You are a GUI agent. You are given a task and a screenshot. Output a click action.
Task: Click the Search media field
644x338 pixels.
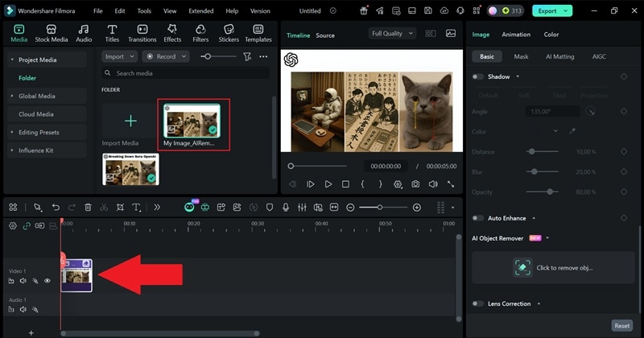186,73
